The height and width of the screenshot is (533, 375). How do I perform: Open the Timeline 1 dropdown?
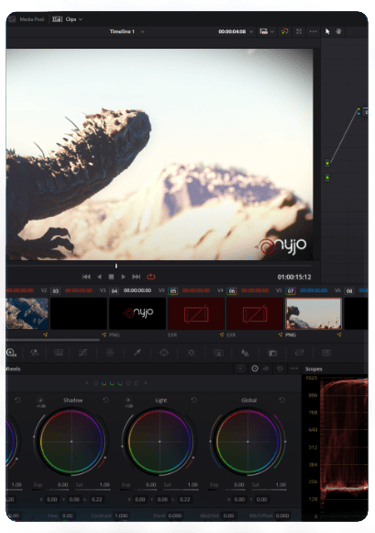tap(142, 31)
